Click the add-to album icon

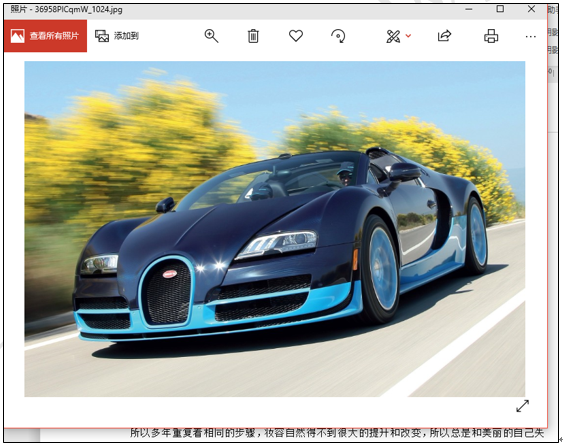point(102,36)
